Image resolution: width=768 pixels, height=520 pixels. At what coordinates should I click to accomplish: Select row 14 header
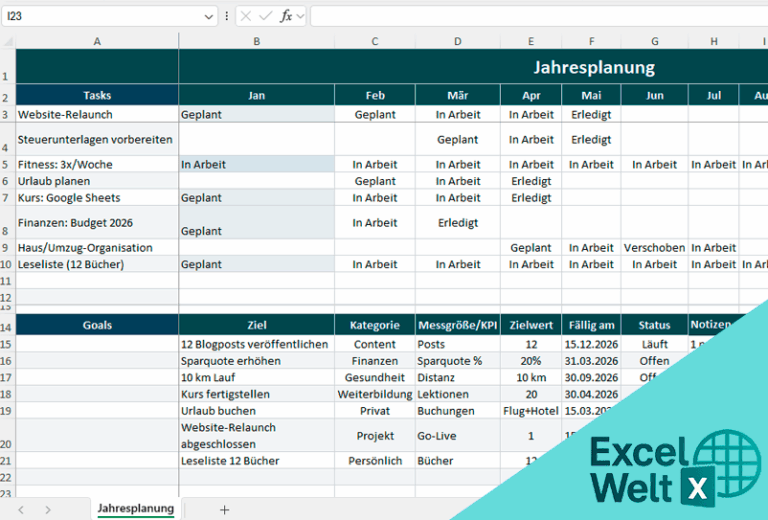(7, 325)
